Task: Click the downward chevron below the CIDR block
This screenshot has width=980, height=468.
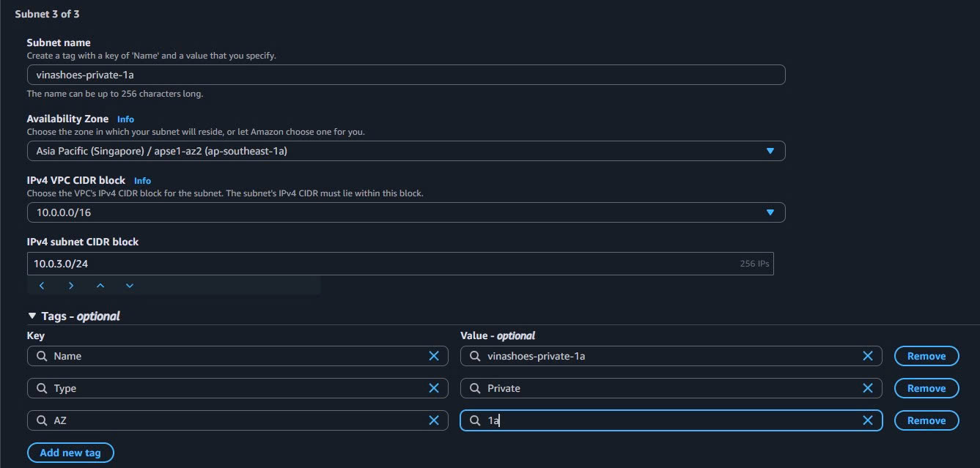Action: (130, 286)
